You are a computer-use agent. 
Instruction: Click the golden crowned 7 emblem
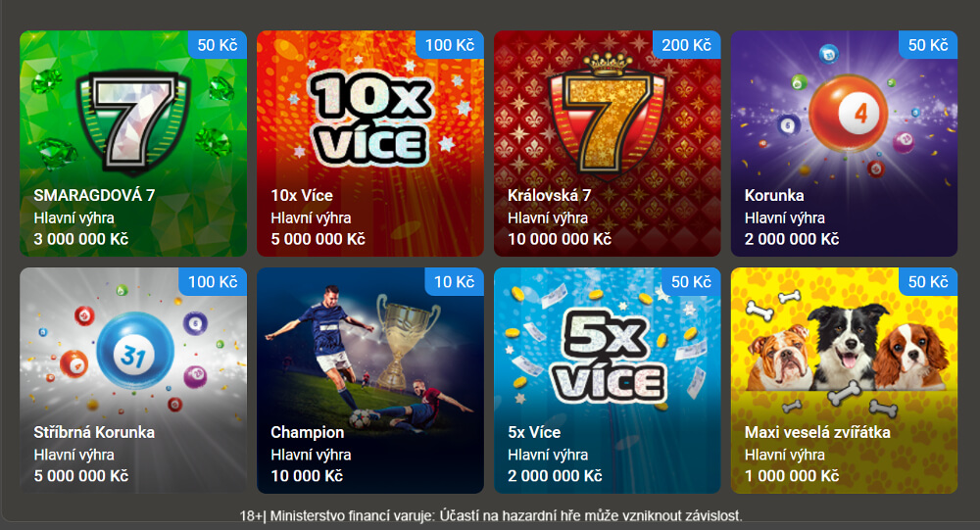pyautogui.click(x=607, y=115)
